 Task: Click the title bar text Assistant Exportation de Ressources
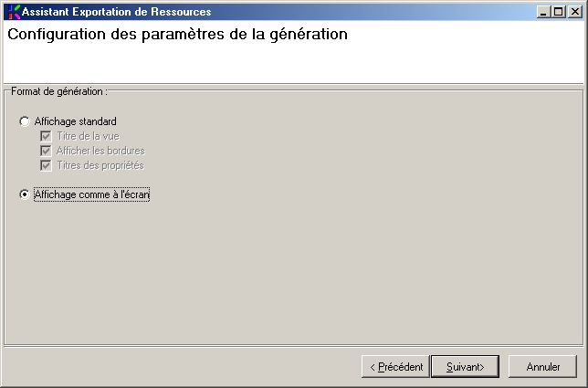(116, 12)
